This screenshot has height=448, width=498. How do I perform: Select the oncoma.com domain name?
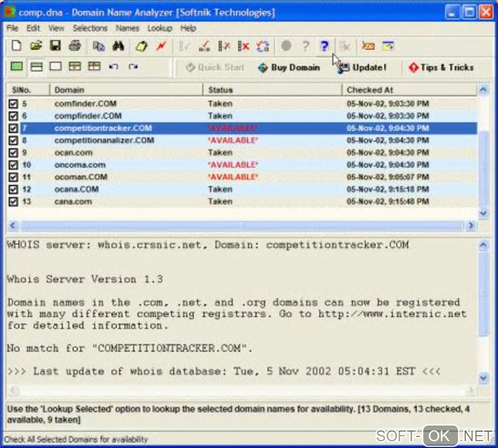point(80,165)
